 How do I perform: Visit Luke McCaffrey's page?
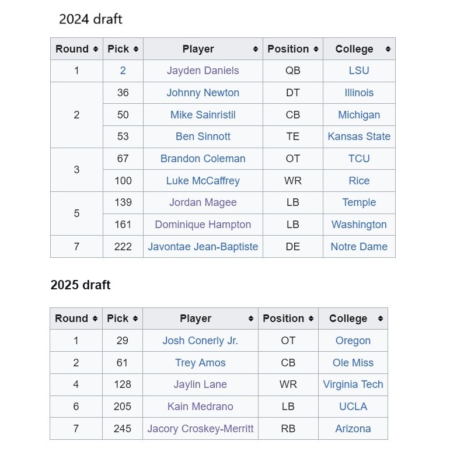pos(203,181)
